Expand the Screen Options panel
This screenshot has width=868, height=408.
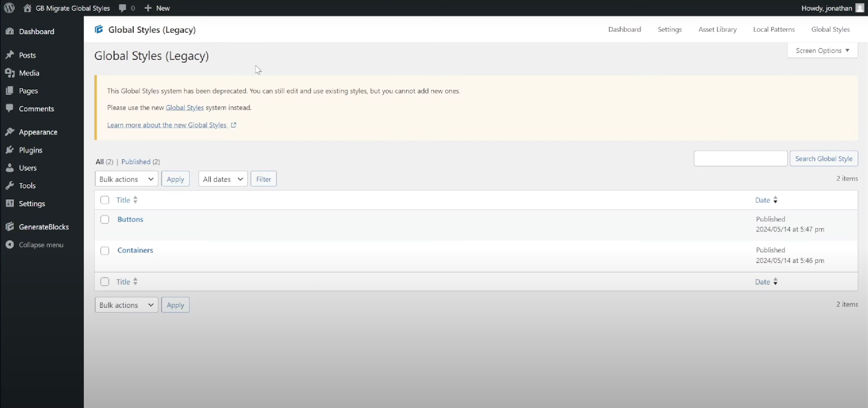click(822, 50)
